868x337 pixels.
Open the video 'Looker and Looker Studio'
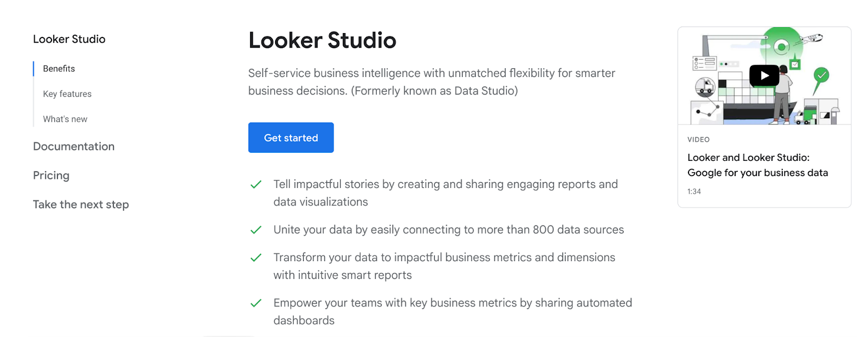pos(757,165)
